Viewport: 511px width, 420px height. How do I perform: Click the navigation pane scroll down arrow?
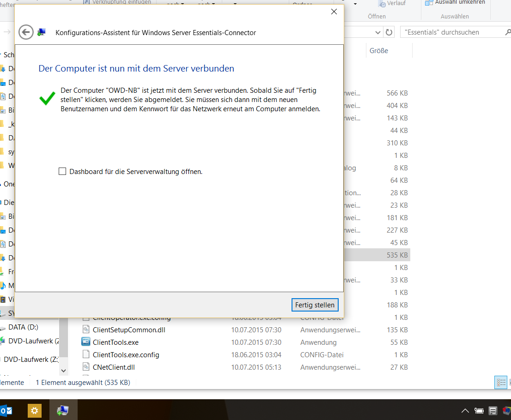coord(64,370)
